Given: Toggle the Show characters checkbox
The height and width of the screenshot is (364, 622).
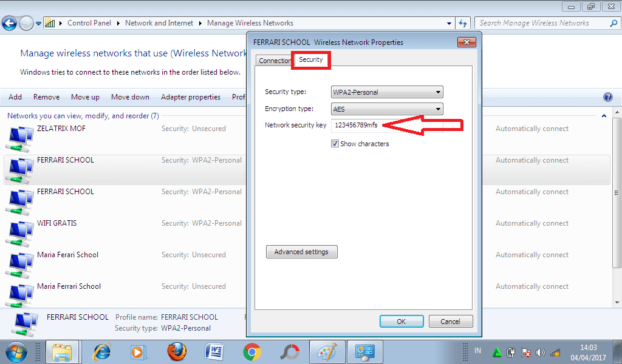Looking at the screenshot, I should pyautogui.click(x=335, y=144).
